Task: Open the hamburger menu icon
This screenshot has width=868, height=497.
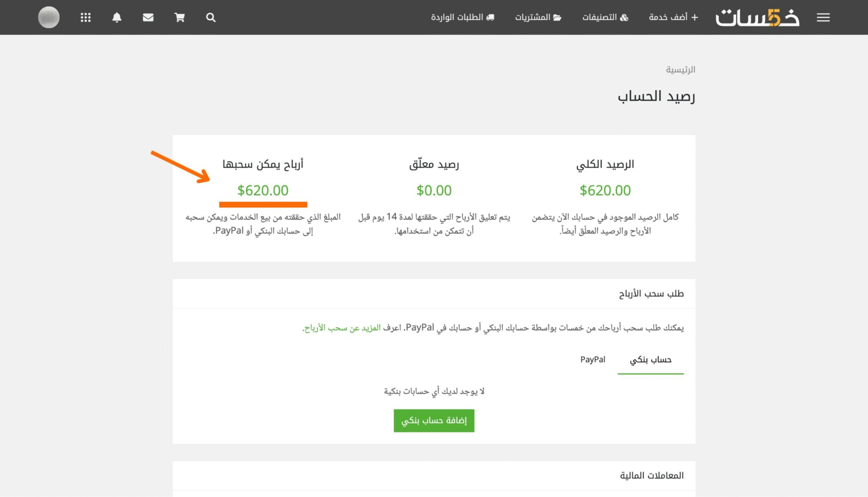Action: click(x=823, y=17)
